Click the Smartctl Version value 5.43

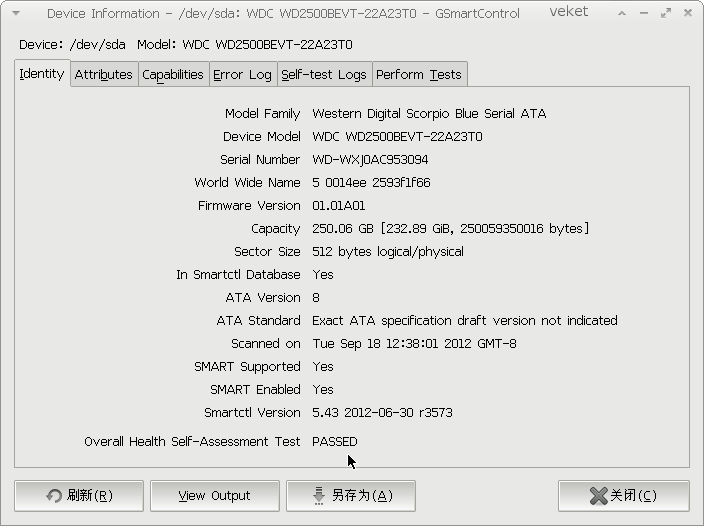pos(382,412)
